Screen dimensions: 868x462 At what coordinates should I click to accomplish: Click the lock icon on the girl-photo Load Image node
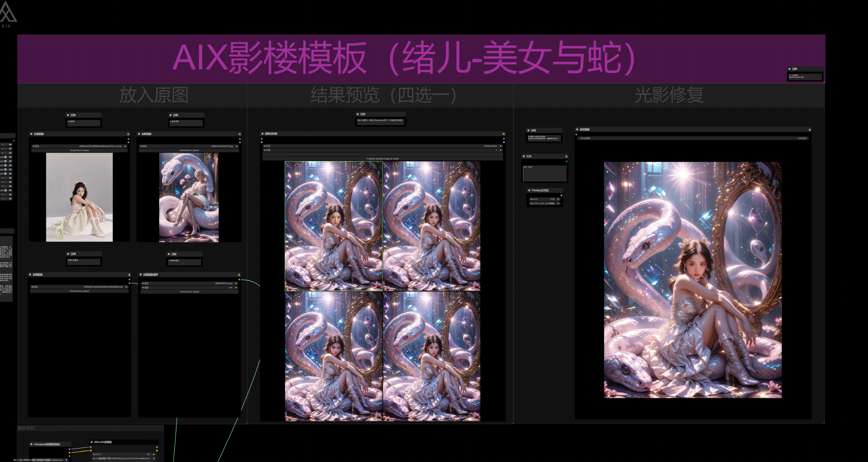point(128,134)
